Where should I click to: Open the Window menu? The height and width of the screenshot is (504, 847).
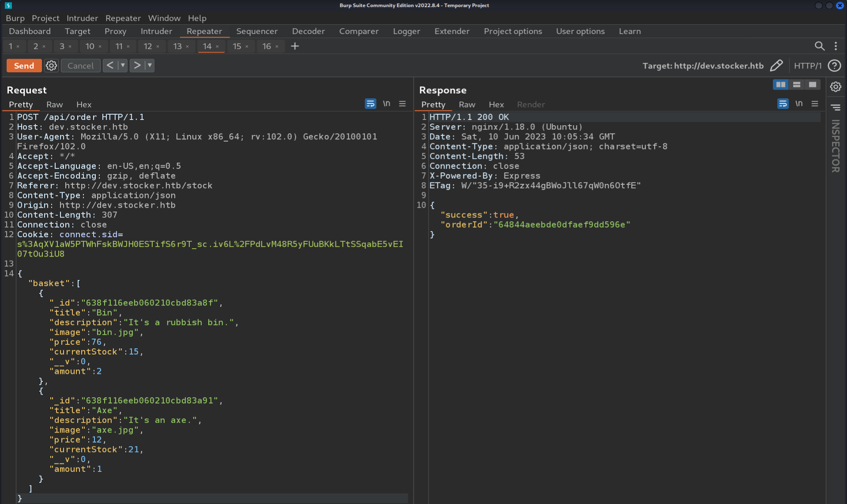(164, 18)
